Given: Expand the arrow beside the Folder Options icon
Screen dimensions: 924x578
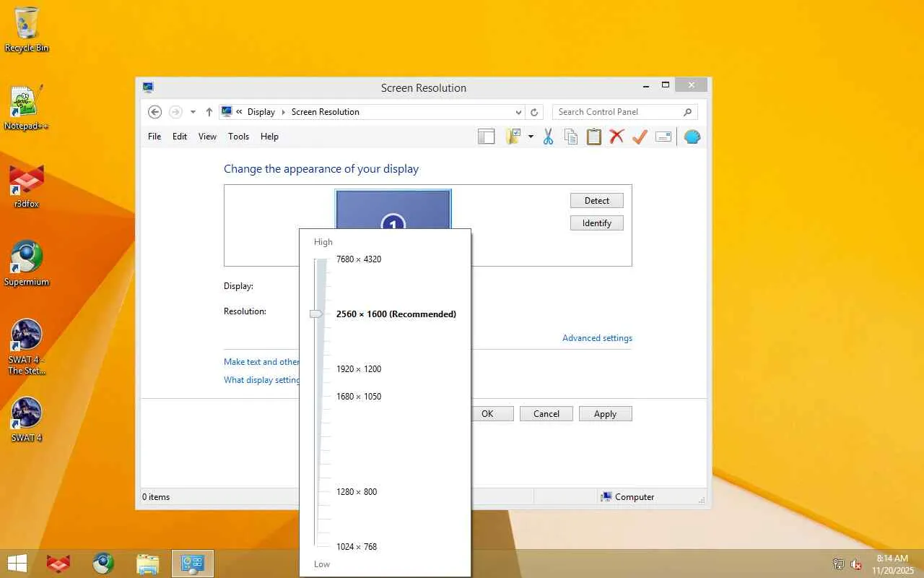Looking at the screenshot, I should click(531, 137).
